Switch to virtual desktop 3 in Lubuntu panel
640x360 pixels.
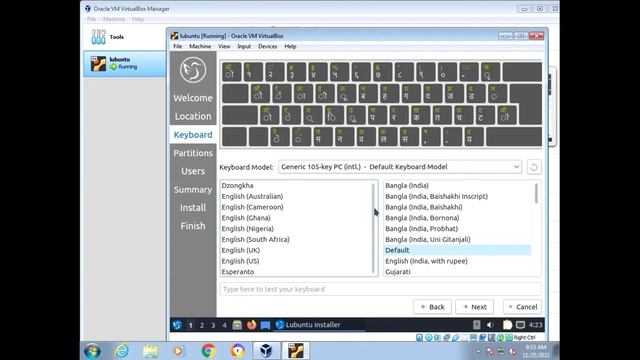[213, 325]
